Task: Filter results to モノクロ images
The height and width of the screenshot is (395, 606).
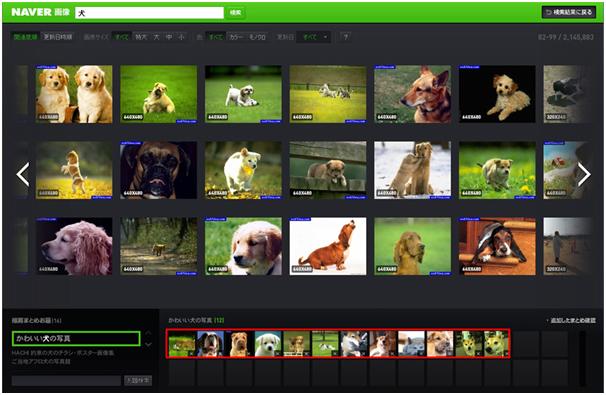Action: click(257, 37)
